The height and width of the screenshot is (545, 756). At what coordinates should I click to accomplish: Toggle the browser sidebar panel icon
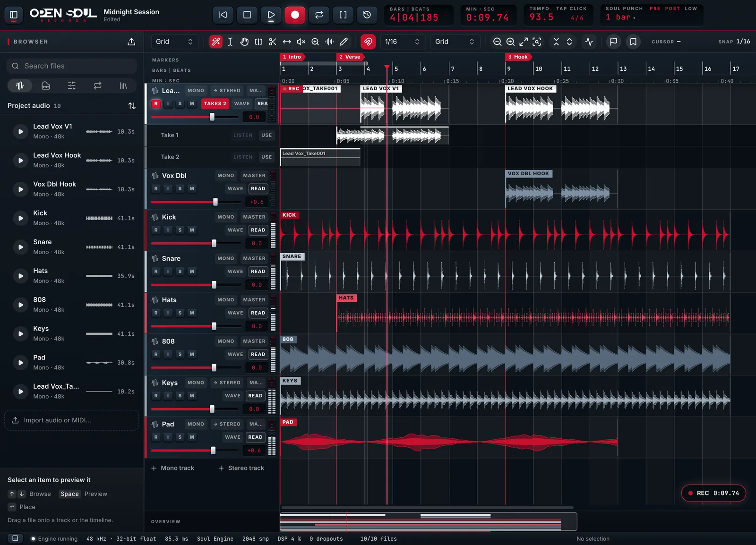pos(14,15)
